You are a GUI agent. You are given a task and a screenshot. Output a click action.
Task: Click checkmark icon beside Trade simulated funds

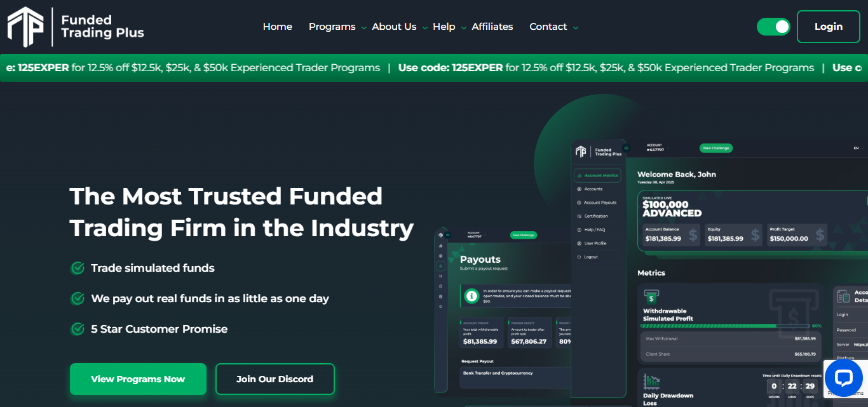click(x=78, y=268)
